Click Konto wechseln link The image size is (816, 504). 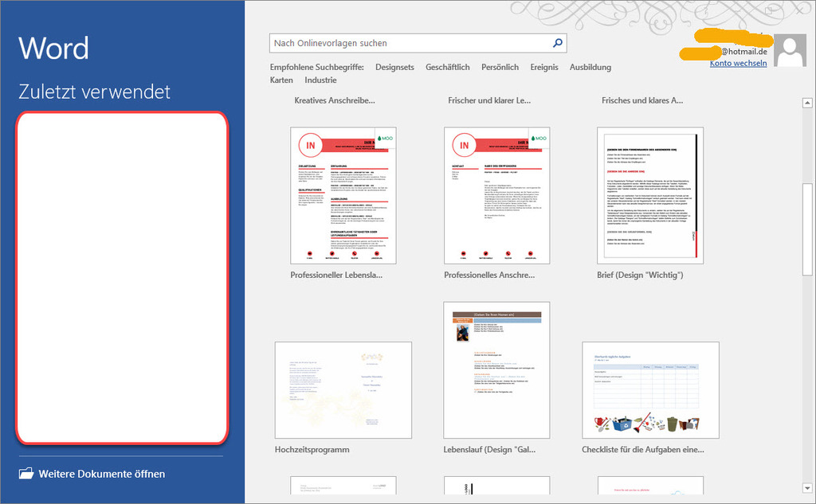point(738,63)
